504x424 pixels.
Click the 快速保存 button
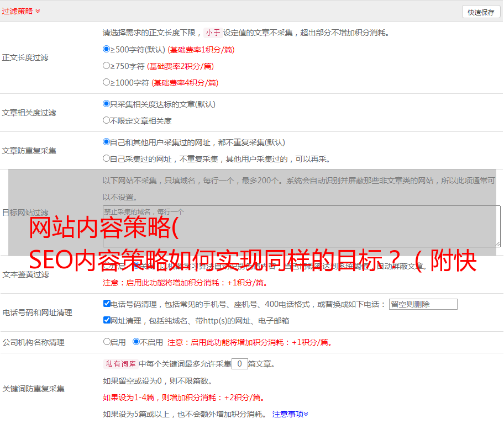pos(481,12)
